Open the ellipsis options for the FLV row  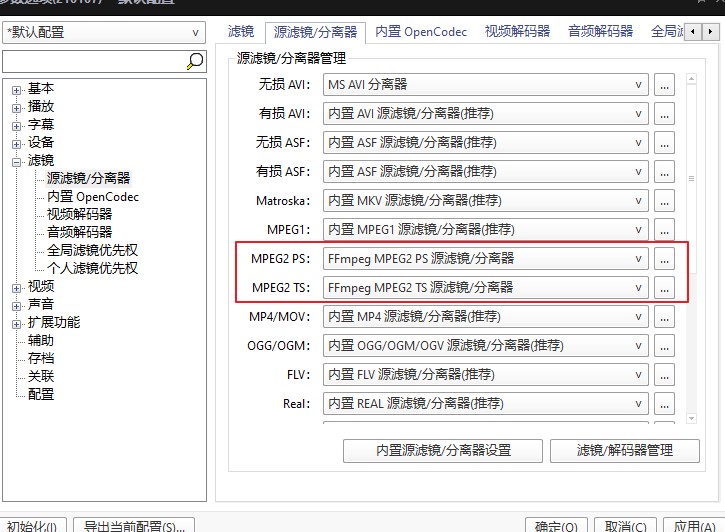click(x=665, y=375)
